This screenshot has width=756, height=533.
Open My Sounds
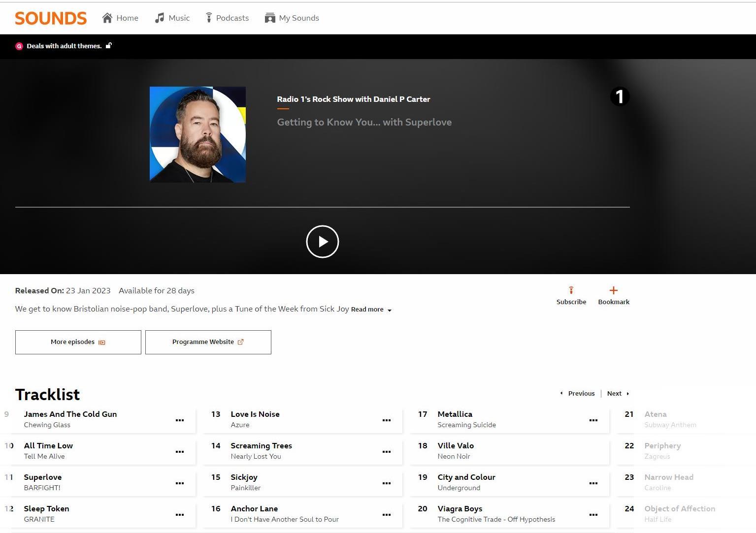pyautogui.click(x=292, y=18)
